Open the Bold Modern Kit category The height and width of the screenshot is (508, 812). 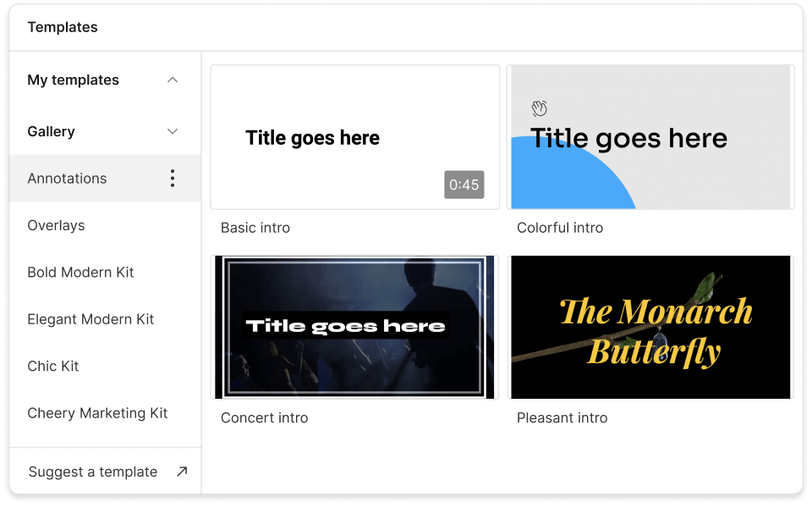pos(80,272)
